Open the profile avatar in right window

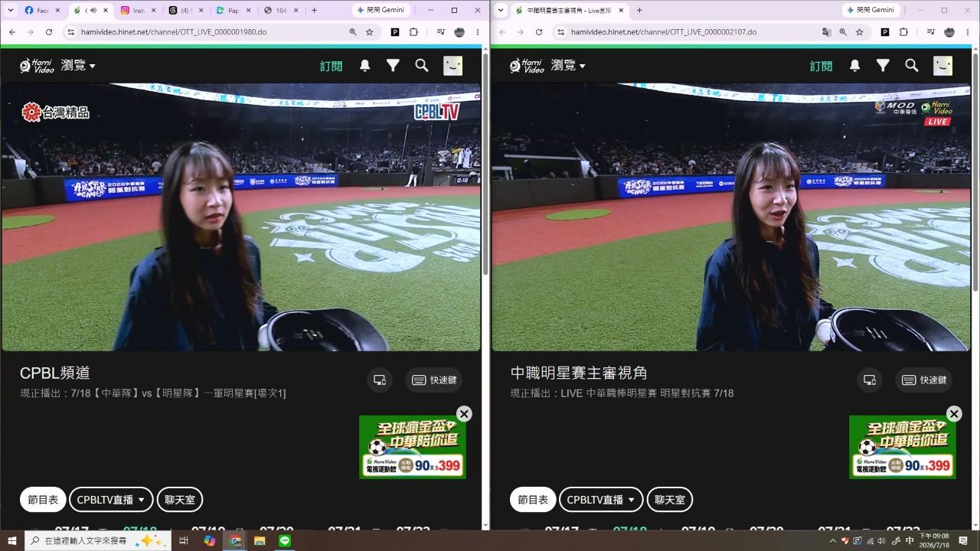[943, 66]
